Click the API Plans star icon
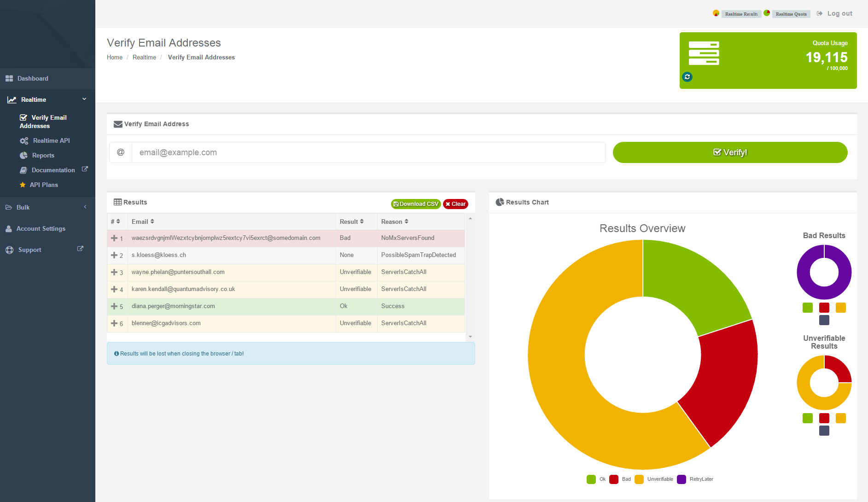Image resolution: width=868 pixels, height=502 pixels. click(x=23, y=185)
